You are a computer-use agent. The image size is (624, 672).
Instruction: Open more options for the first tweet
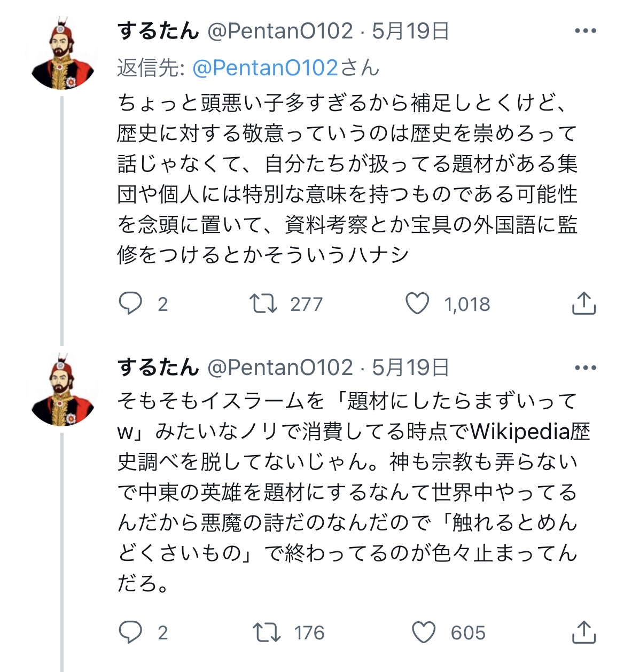(x=585, y=31)
